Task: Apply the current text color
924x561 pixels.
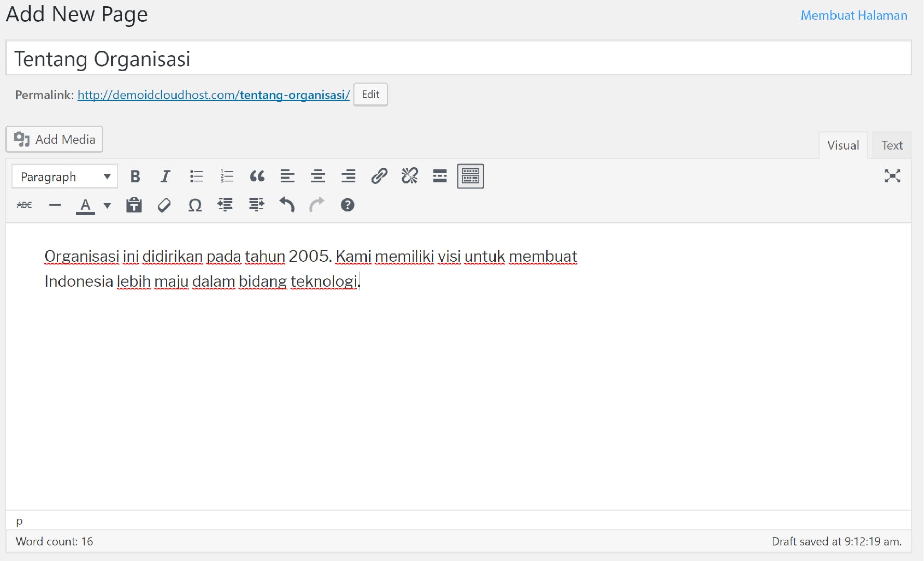Action: click(86, 205)
